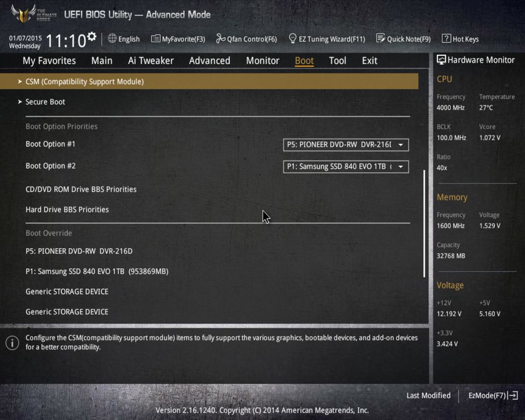The image size is (525, 420).
Task: Expand the CSM submenu arrow
Action: click(20, 82)
